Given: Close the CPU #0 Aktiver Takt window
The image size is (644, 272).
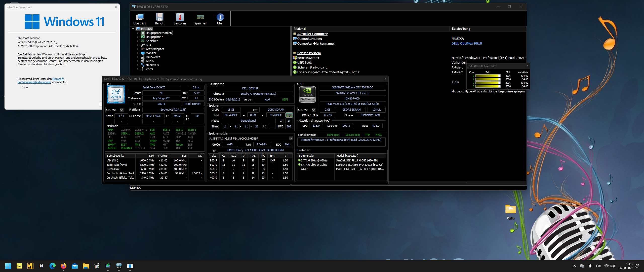Looking at the screenshot, I should (527, 66).
